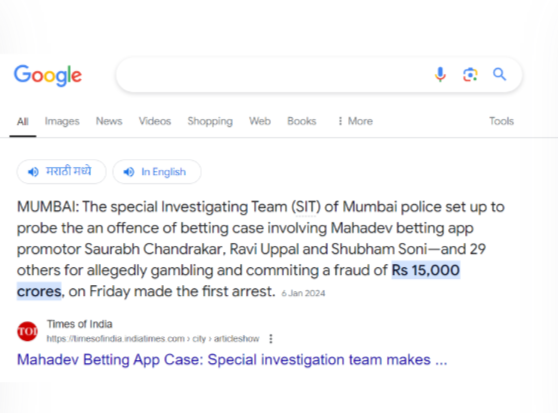Click the magnifier search icon

[x=499, y=74]
